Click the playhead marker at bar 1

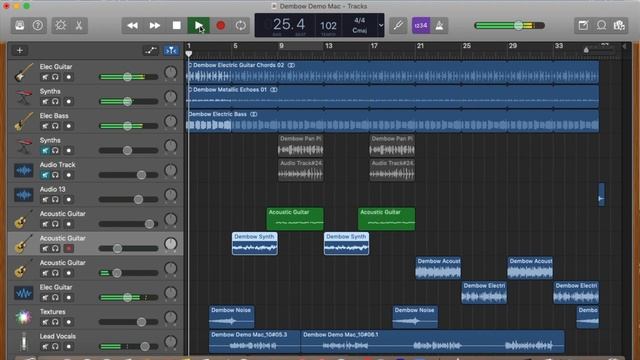click(x=189, y=53)
